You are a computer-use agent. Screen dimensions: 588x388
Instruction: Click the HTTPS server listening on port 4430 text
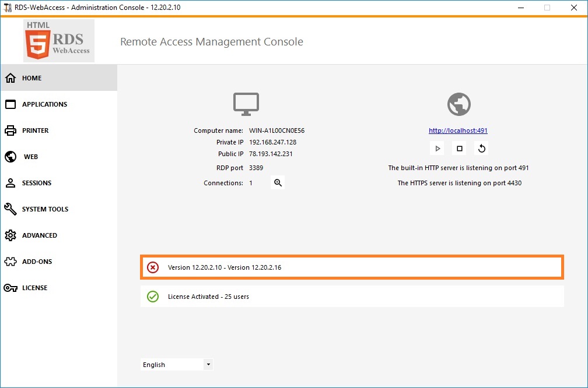(x=460, y=183)
